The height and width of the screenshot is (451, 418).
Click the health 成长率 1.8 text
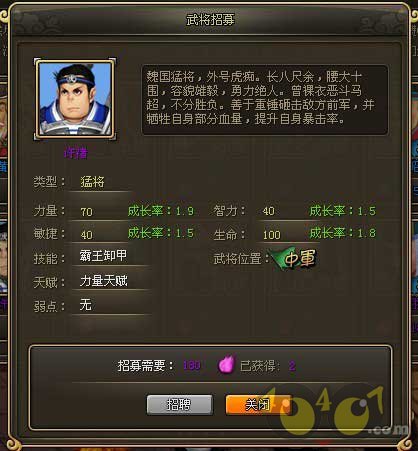click(x=343, y=233)
